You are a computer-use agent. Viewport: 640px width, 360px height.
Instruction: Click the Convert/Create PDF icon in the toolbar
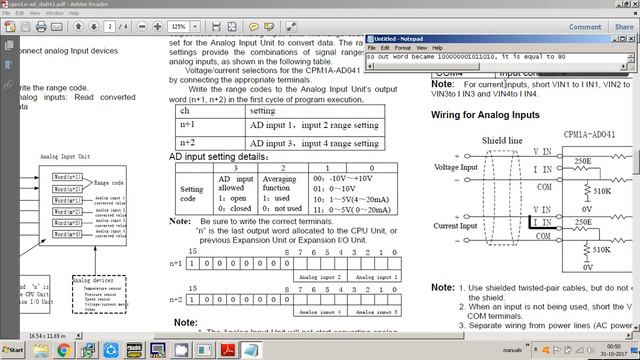coord(10,27)
